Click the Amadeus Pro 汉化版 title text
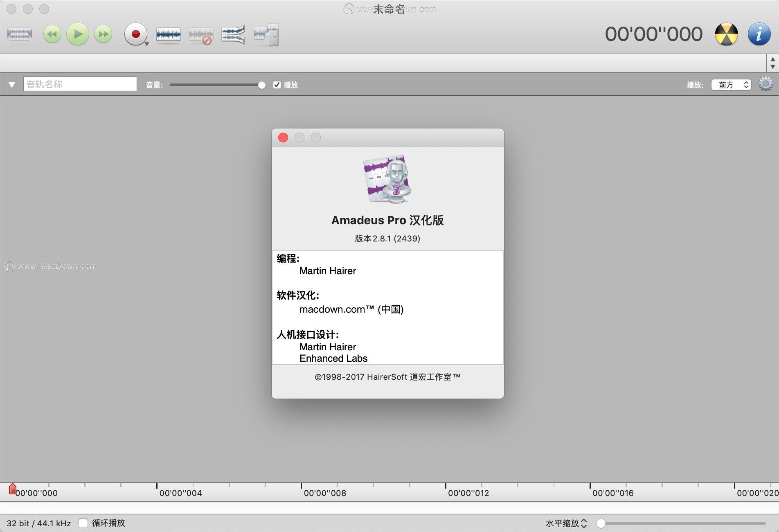 coord(387,220)
